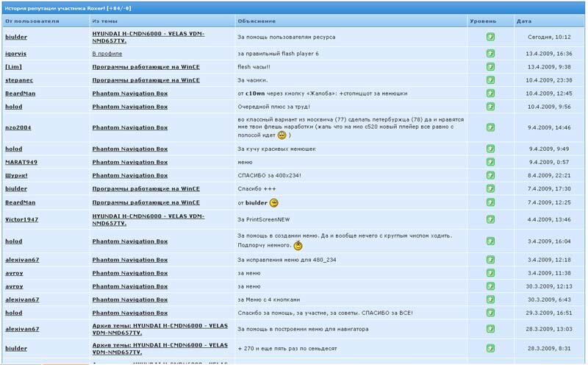
Task: Click smiley after 'Подпорчу немного' comment
Action: click(x=298, y=246)
